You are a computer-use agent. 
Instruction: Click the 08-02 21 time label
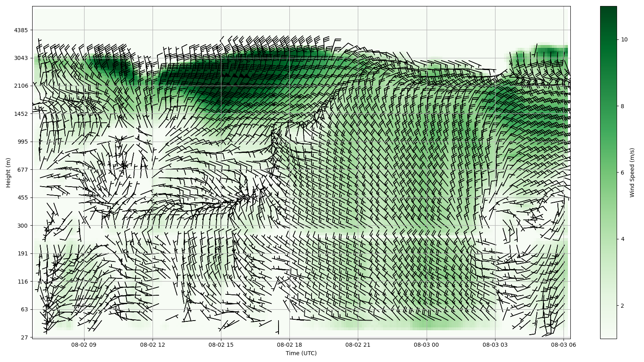click(358, 345)
